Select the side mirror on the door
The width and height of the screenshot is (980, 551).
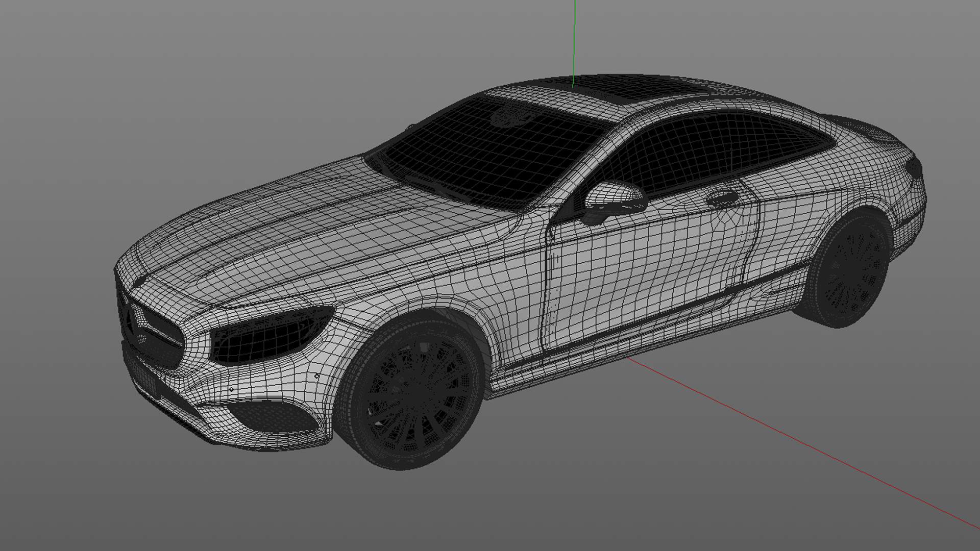point(612,198)
